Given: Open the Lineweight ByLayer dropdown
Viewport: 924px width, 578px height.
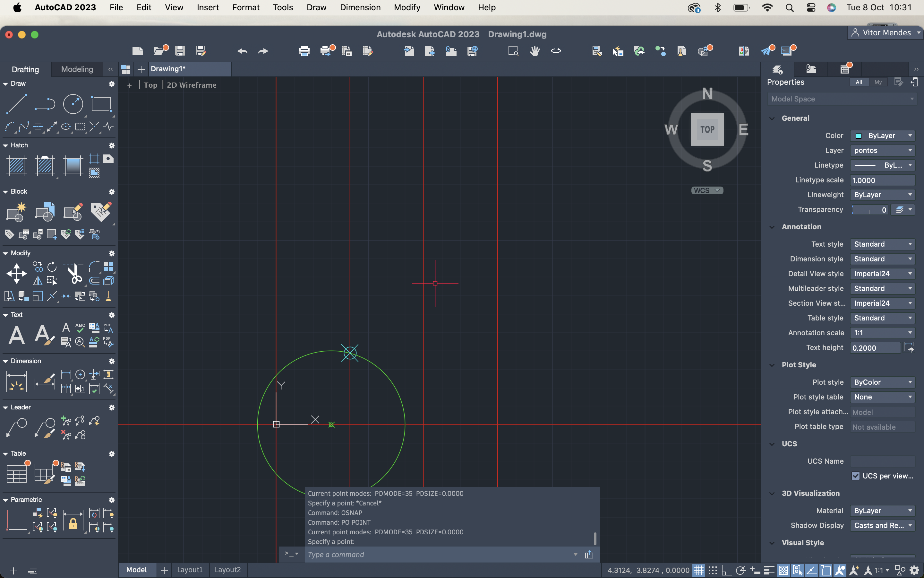Looking at the screenshot, I should [882, 195].
